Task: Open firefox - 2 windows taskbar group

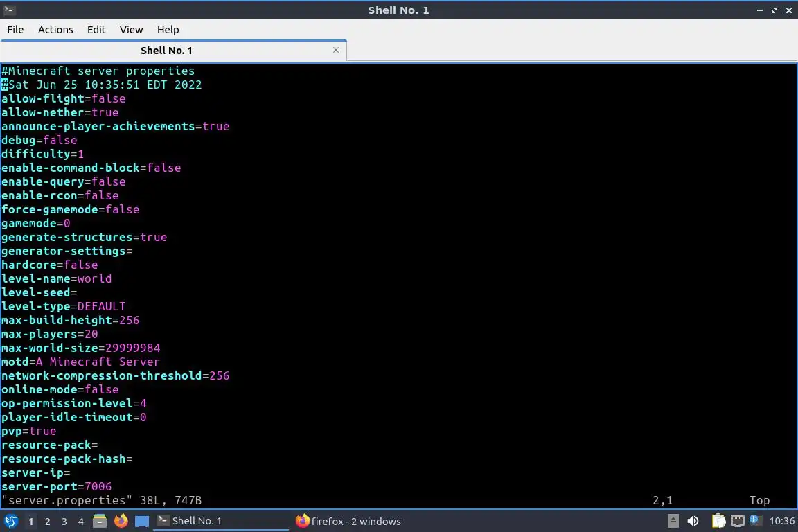Action: click(x=348, y=521)
